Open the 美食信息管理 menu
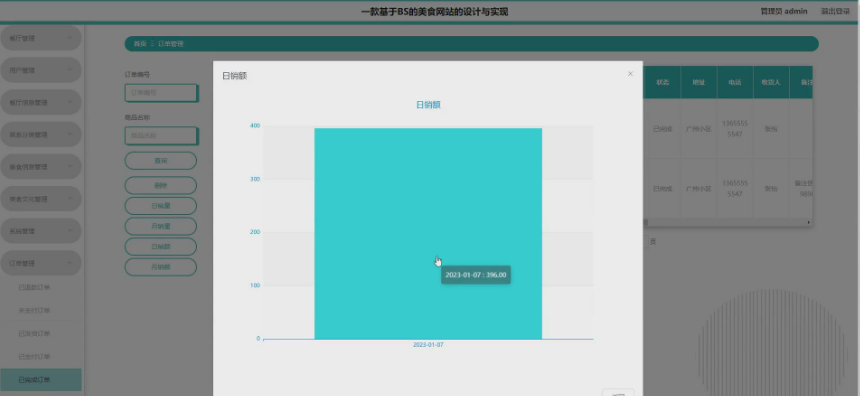This screenshot has width=860, height=396. point(41,167)
